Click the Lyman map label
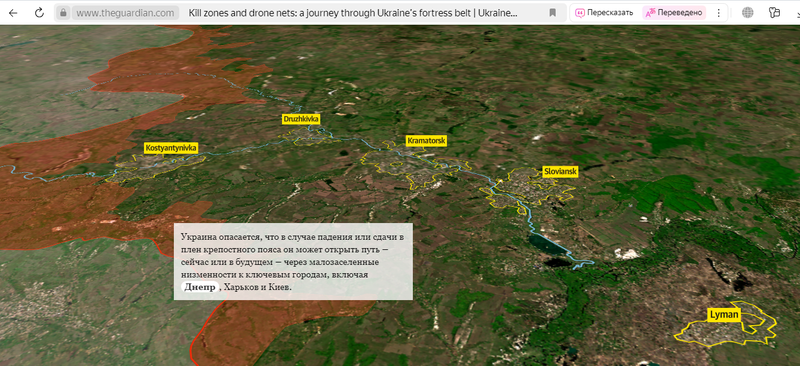Viewport: 800px width, 366px height. click(723, 314)
